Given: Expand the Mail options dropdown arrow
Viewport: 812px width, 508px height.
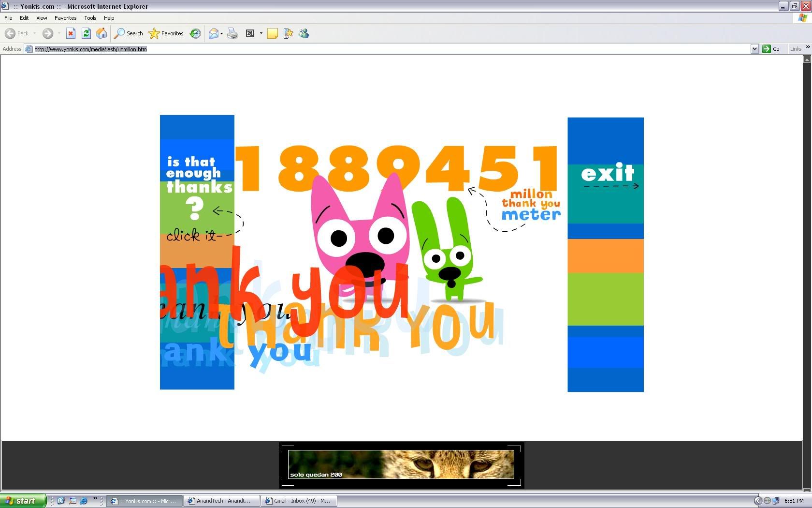Looking at the screenshot, I should (221, 33).
